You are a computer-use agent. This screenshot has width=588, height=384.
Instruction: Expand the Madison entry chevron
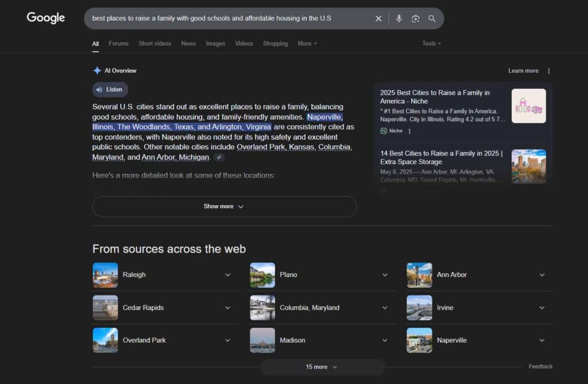click(385, 340)
